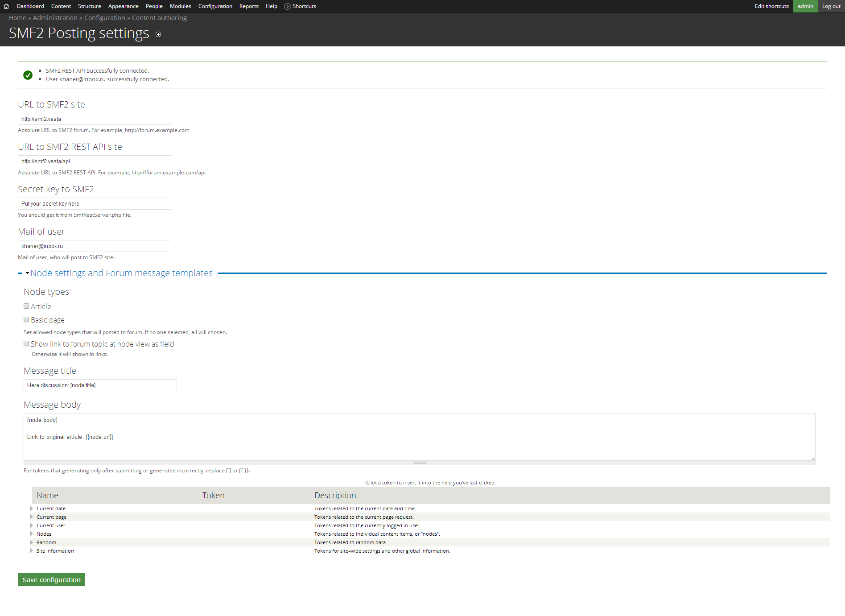Click the Message body resize grippie bar
Screen dimensions: 845x616
[x=419, y=463]
